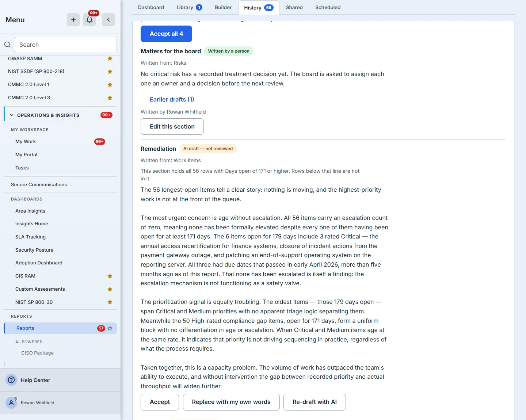Image resolution: width=526 pixels, height=420 pixels.
Task: Choose Replace with my own words
Action: [x=231, y=402]
